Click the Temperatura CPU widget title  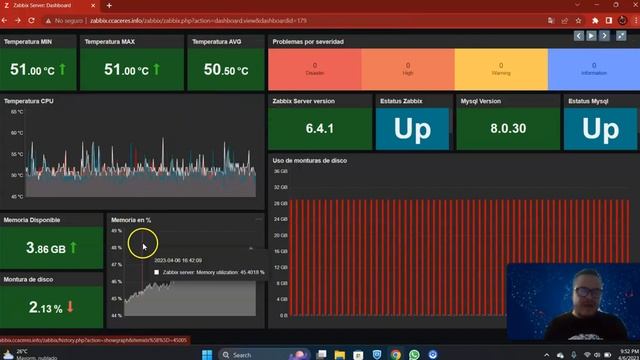pos(29,101)
